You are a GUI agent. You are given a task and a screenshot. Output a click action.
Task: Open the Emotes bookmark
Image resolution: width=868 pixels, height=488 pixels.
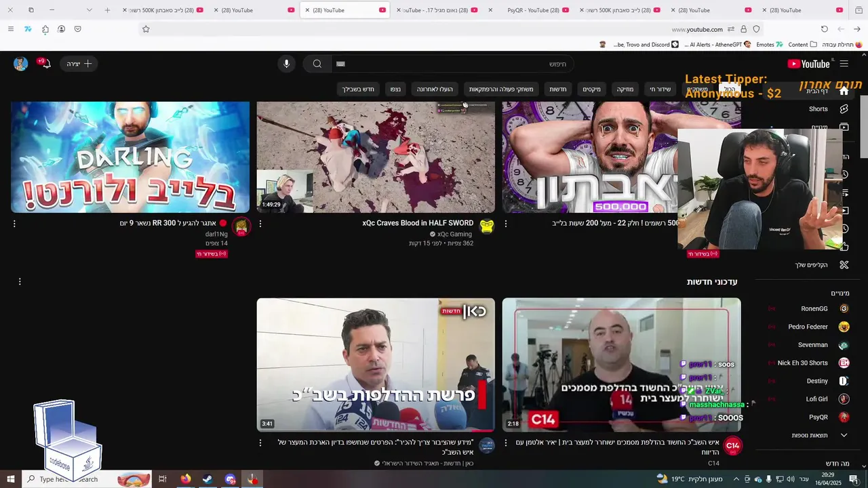(x=769, y=44)
